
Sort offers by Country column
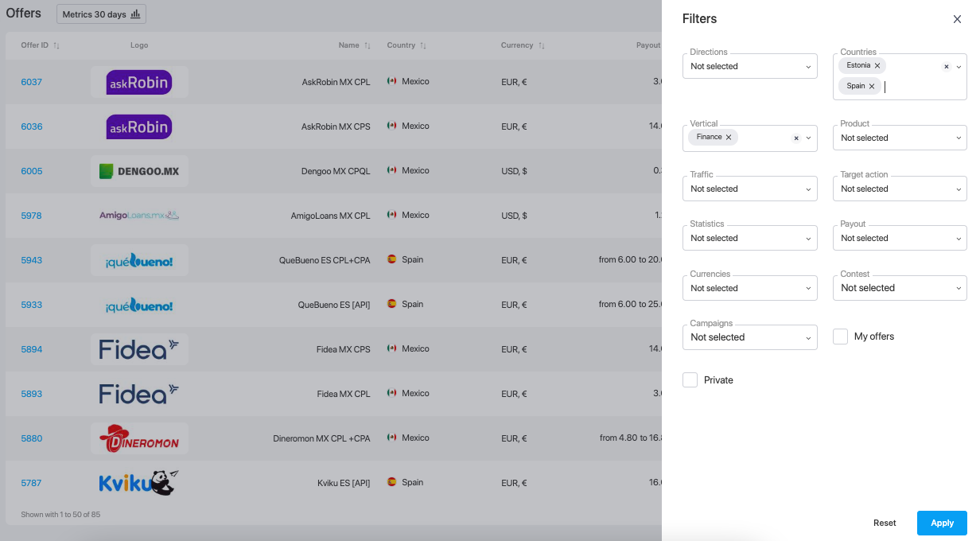tap(423, 45)
